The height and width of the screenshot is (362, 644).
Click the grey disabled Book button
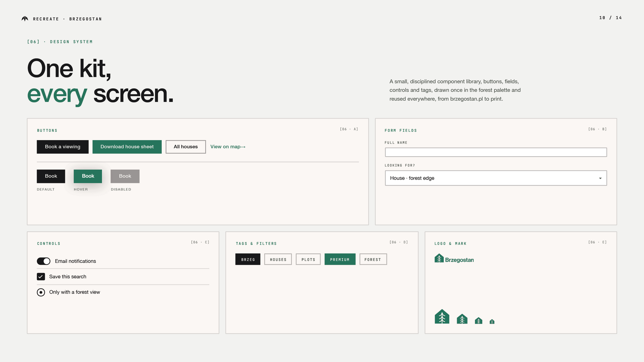click(125, 176)
